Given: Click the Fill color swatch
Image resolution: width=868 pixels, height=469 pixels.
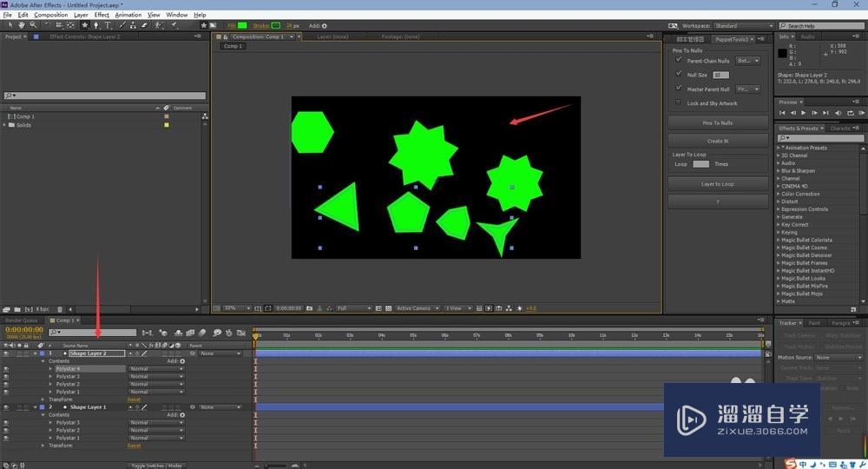Looking at the screenshot, I should click(x=242, y=25).
